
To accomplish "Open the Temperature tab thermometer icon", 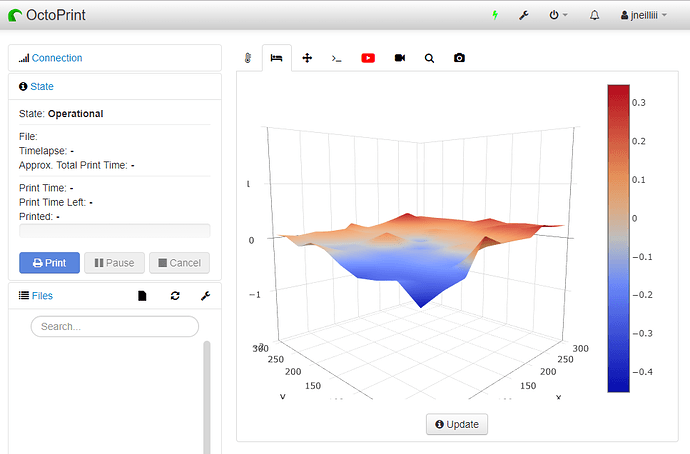I will pyautogui.click(x=247, y=58).
